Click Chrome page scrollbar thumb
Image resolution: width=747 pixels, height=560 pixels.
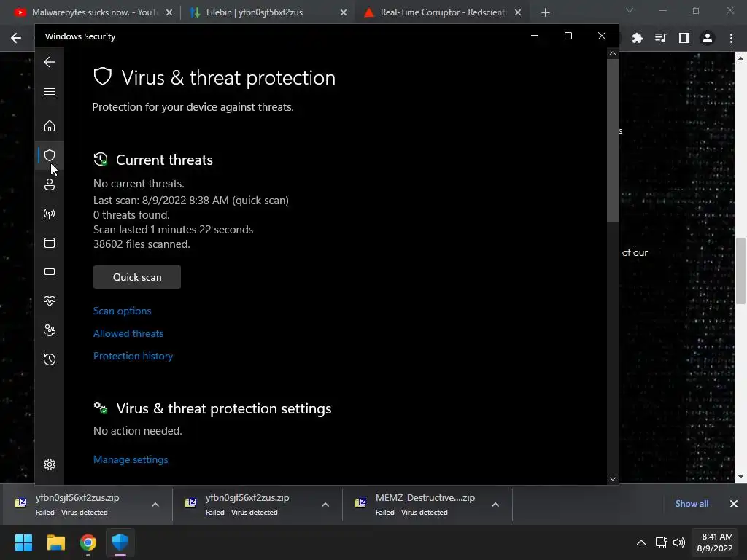(x=740, y=271)
